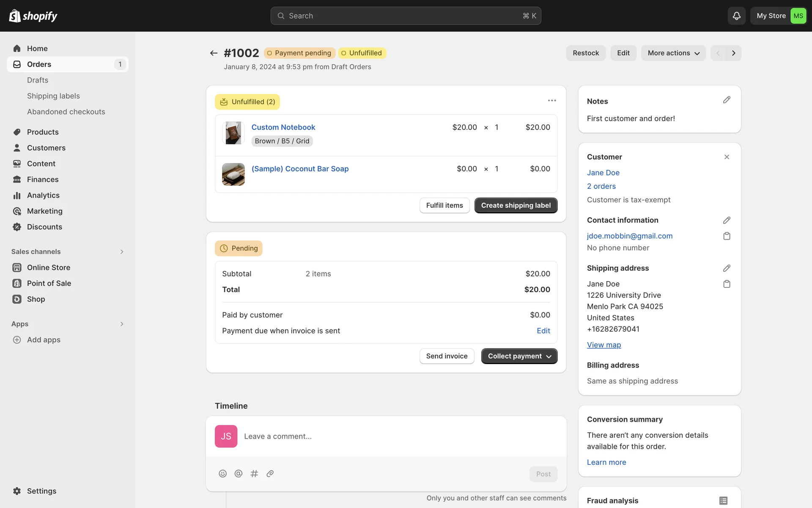This screenshot has width=812, height=508.
Task: Edit shipping address pencil icon
Action: coord(727,268)
